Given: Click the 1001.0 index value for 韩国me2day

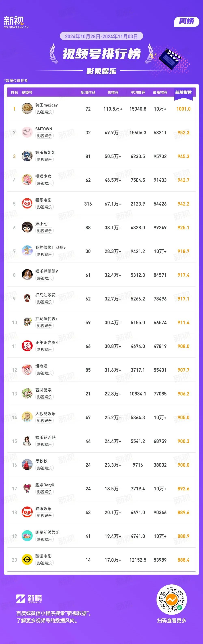Looking at the screenshot, I should click(183, 109).
